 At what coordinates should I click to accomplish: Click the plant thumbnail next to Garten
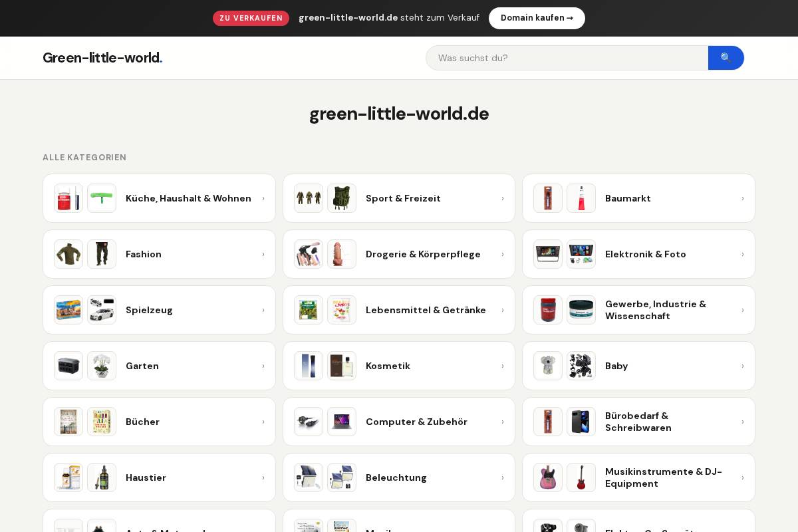(102, 366)
